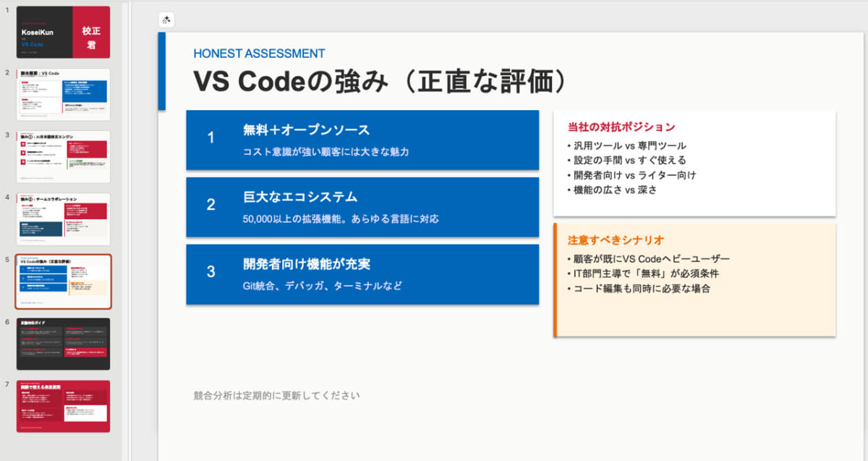Click the text 'コスト意識が強い顧客には大きな魅力'
Viewport: 868px width, 461px height.
pyautogui.click(x=326, y=152)
